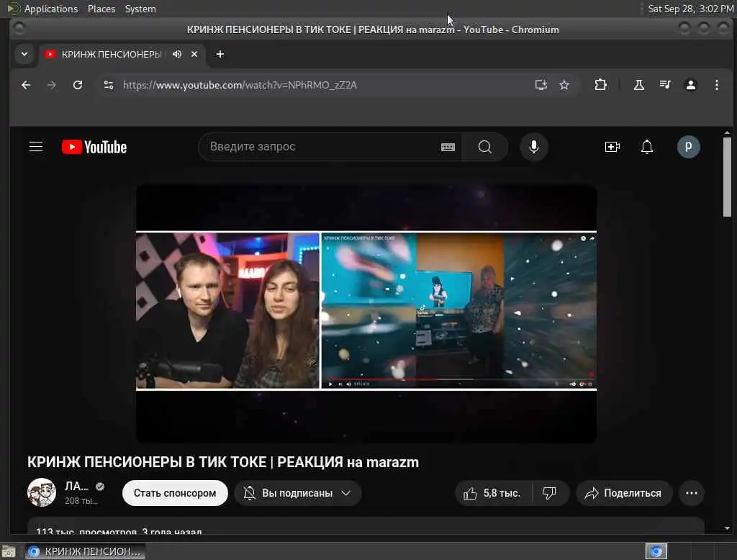Switch to КРИНЖ ПЕНСИОН... taskbar window
Image resolution: width=737 pixels, height=560 pixels.
86,551
